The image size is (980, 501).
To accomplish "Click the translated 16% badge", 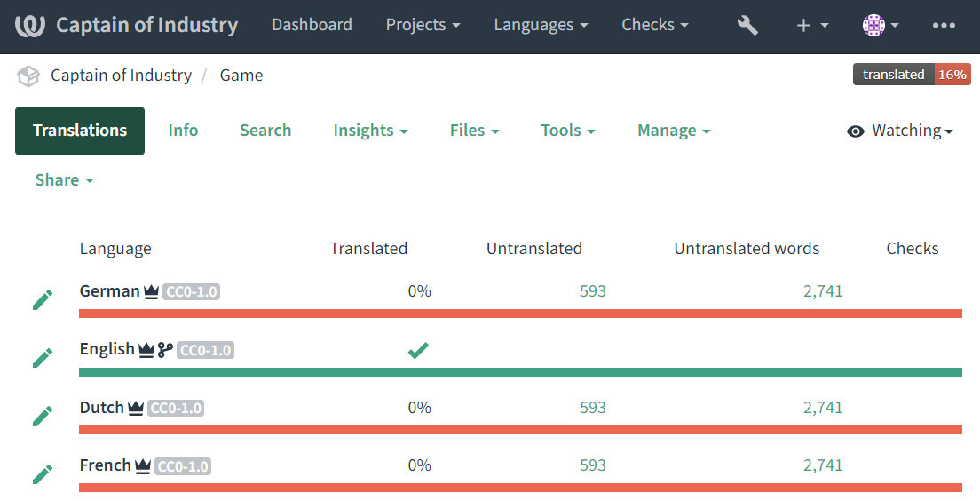I will point(912,75).
